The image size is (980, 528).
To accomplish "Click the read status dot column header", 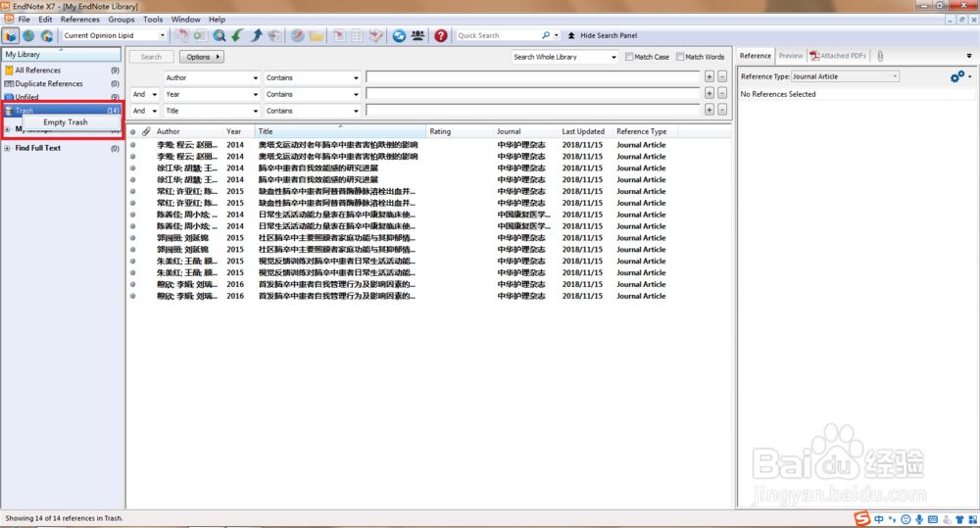I will coord(132,132).
